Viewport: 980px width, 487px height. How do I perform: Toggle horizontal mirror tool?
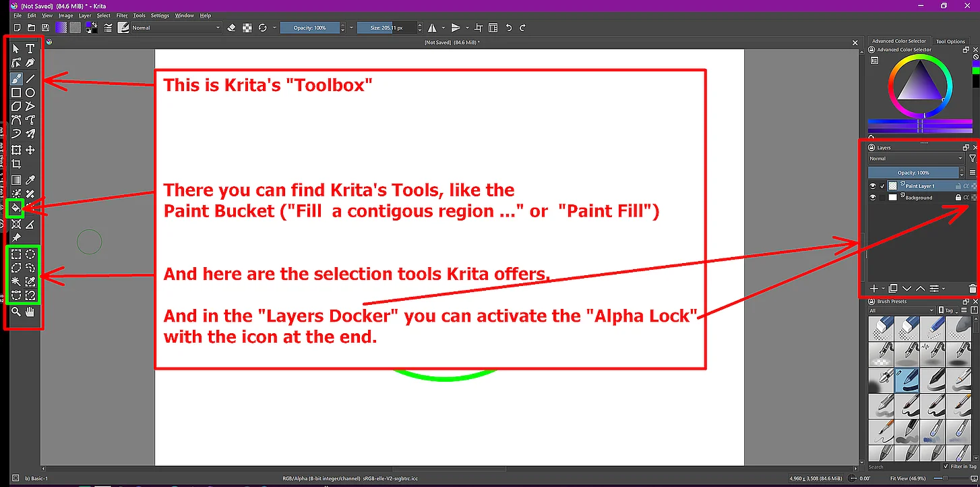click(432, 28)
